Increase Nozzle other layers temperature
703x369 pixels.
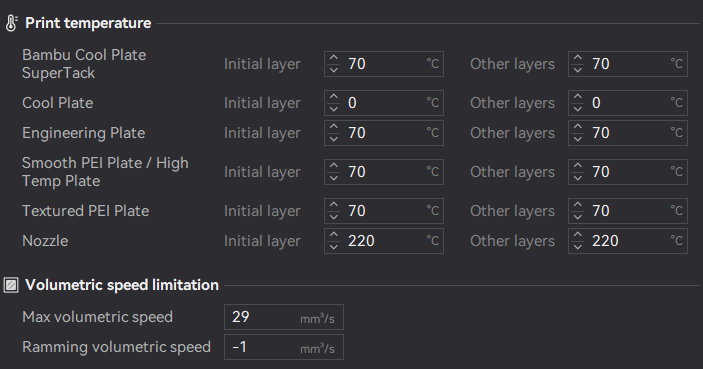pyautogui.click(x=577, y=235)
